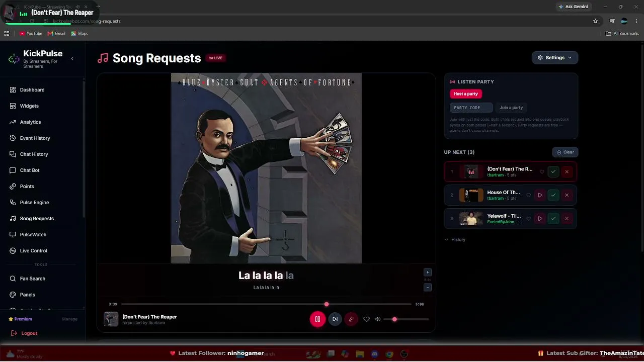Click the link icon in the player

tap(351, 319)
